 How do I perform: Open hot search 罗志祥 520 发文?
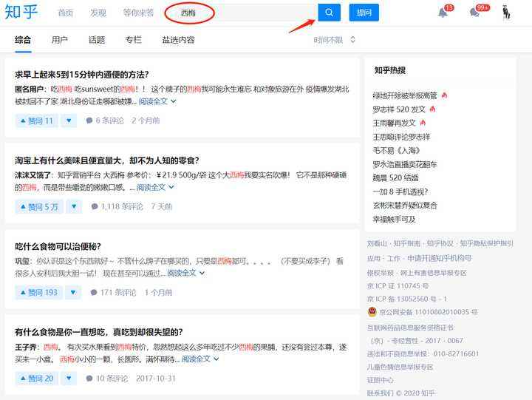(x=399, y=109)
